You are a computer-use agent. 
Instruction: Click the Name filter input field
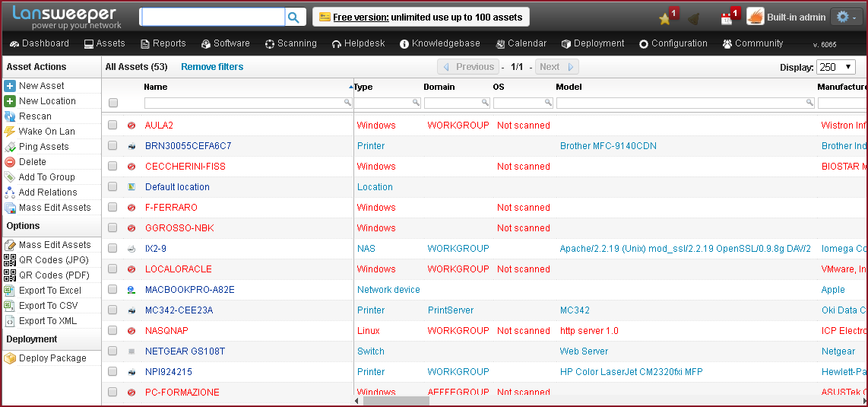pos(248,103)
